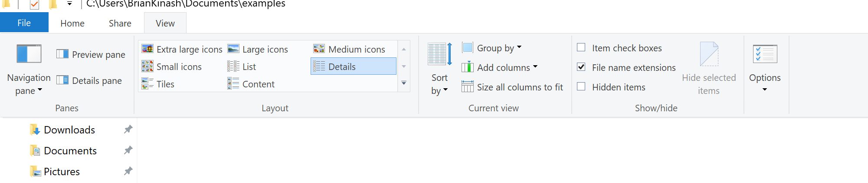Switch to the Home ribbon tab
The width and height of the screenshot is (868, 183).
72,23
